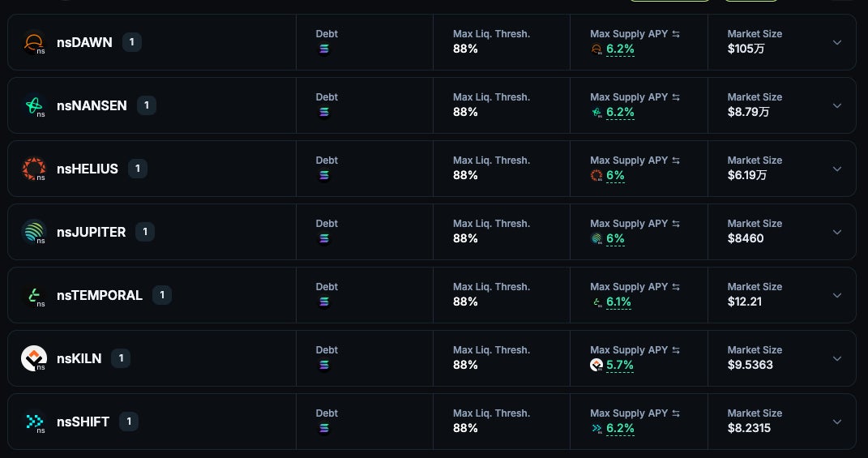The image size is (868, 458).
Task: Click the SOL debt icon in nsDAWN row
Action: 324,49
